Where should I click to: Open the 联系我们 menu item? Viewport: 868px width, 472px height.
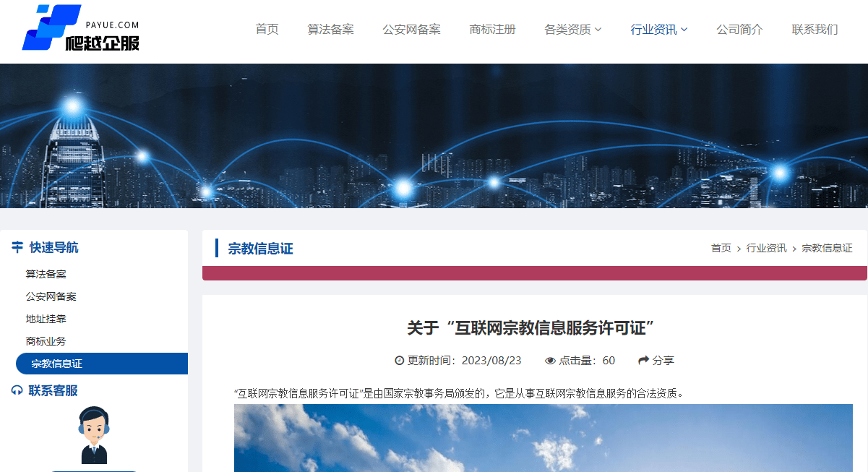tap(814, 30)
